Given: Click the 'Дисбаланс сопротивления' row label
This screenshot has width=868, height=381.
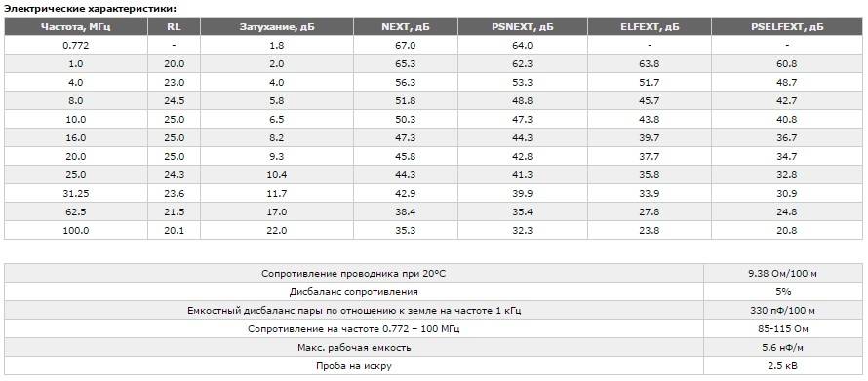Looking at the screenshot, I should [354, 291].
